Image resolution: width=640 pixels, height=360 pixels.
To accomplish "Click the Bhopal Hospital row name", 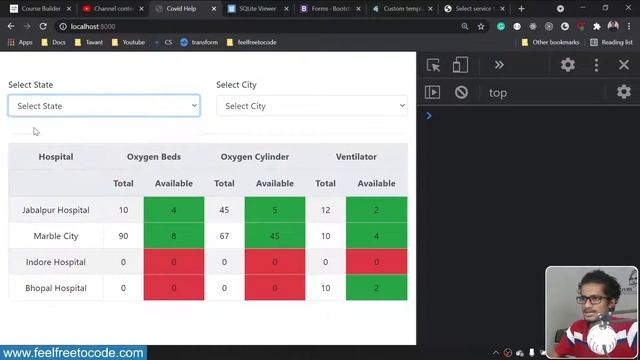I will click(x=56, y=288).
